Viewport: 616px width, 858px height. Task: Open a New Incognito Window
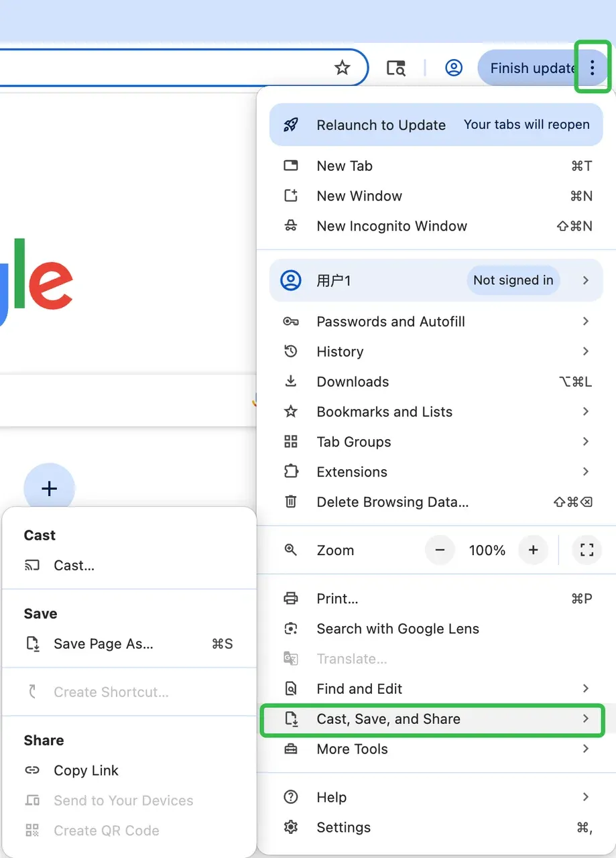click(436, 226)
